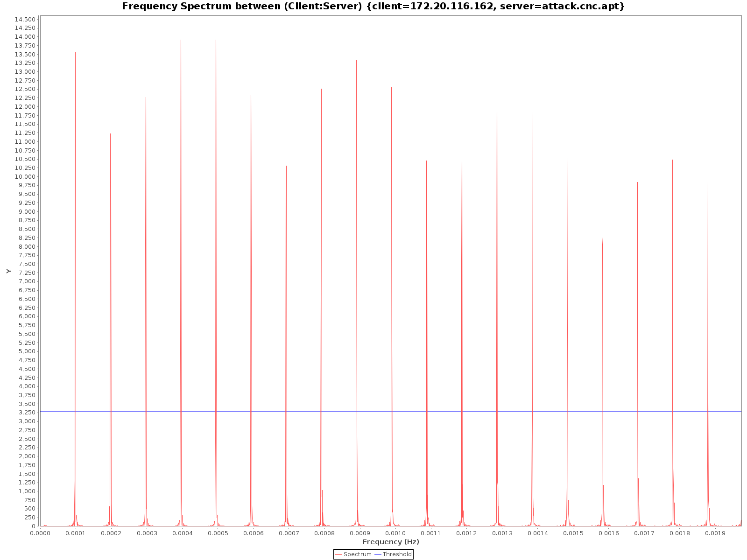The image size is (747, 560).
Task: Click the Y axis label
Action: click(9, 271)
